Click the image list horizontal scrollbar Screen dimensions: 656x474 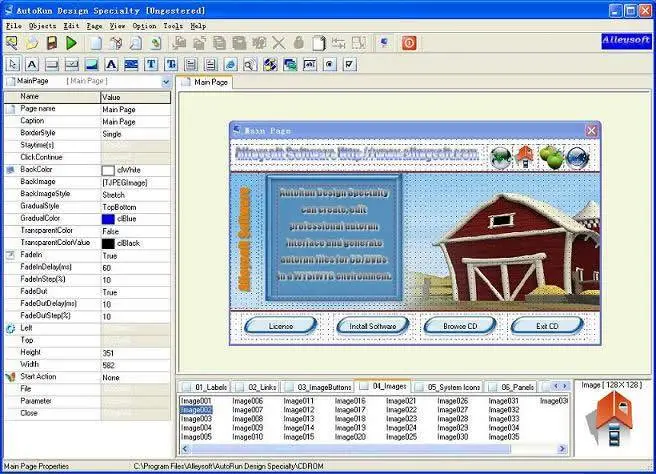[x=374, y=449]
